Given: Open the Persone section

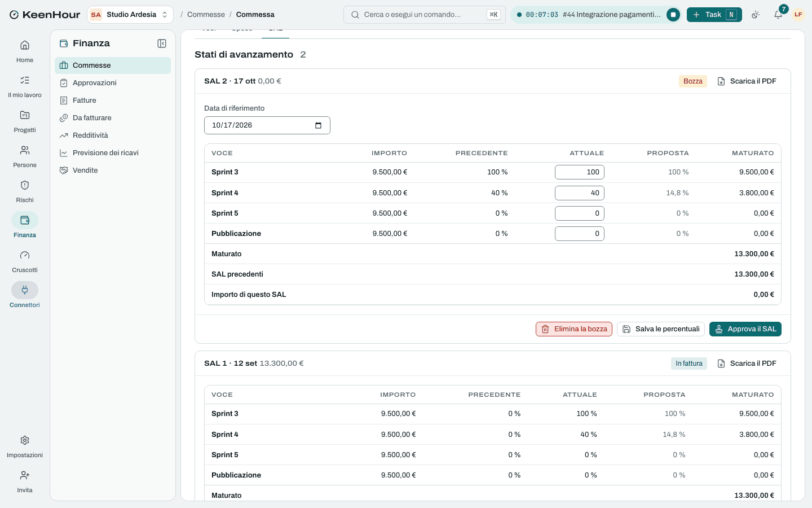Looking at the screenshot, I should point(25,156).
